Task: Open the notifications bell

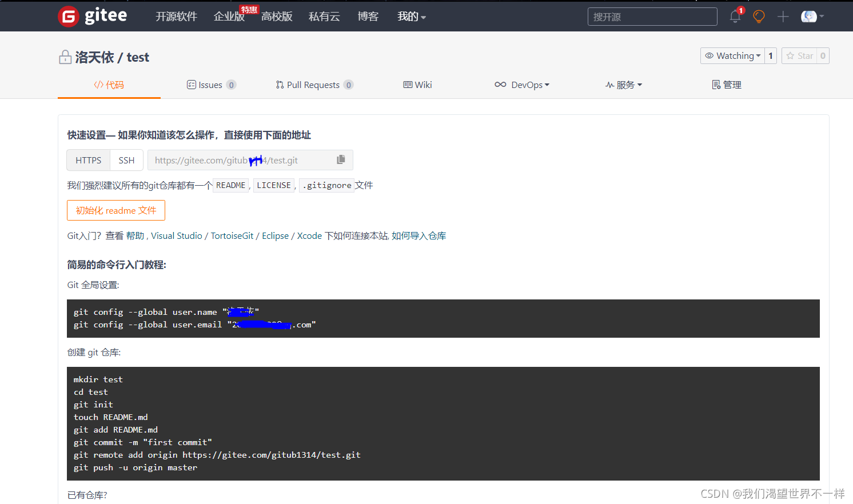Action: (735, 17)
